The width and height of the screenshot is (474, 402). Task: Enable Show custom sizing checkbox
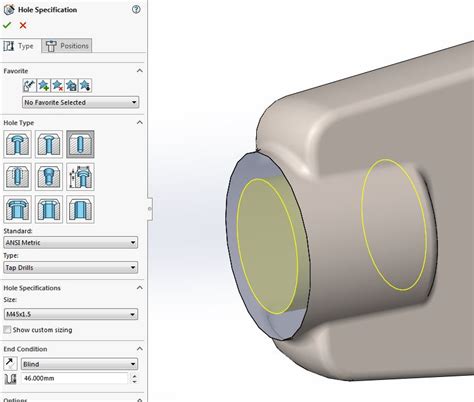[x=7, y=330]
